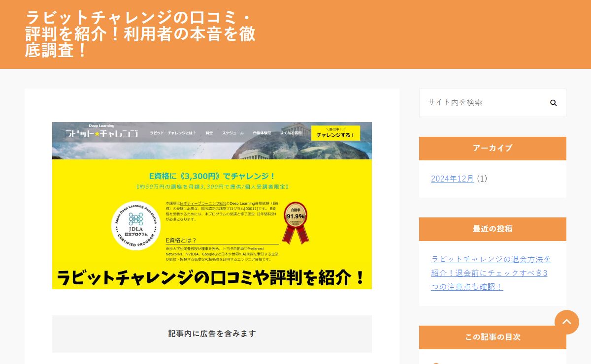Click the scroll-to-top arrow button
The width and height of the screenshot is (591, 364).
(567, 322)
